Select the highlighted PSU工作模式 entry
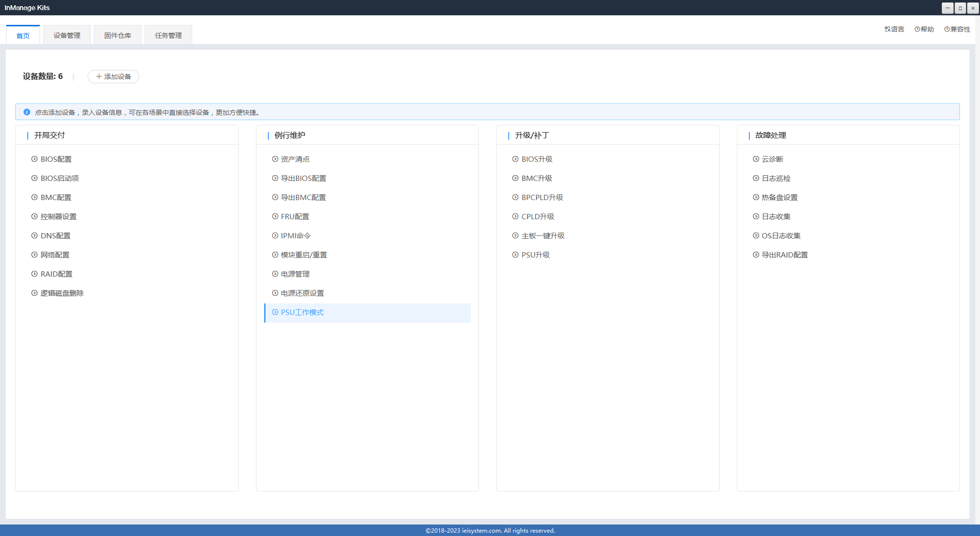This screenshot has height=536, width=980. [302, 313]
